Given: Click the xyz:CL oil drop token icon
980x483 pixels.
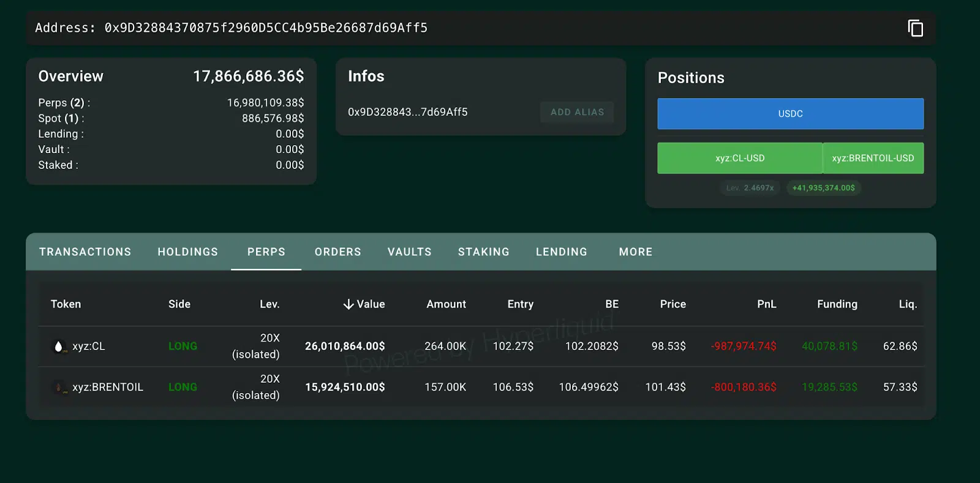Looking at the screenshot, I should tap(59, 346).
